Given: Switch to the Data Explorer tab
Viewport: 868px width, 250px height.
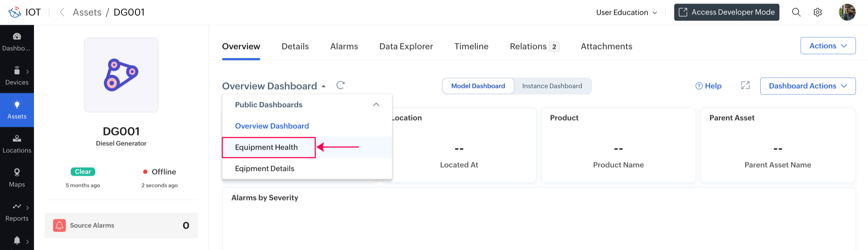Looking at the screenshot, I should tap(406, 46).
